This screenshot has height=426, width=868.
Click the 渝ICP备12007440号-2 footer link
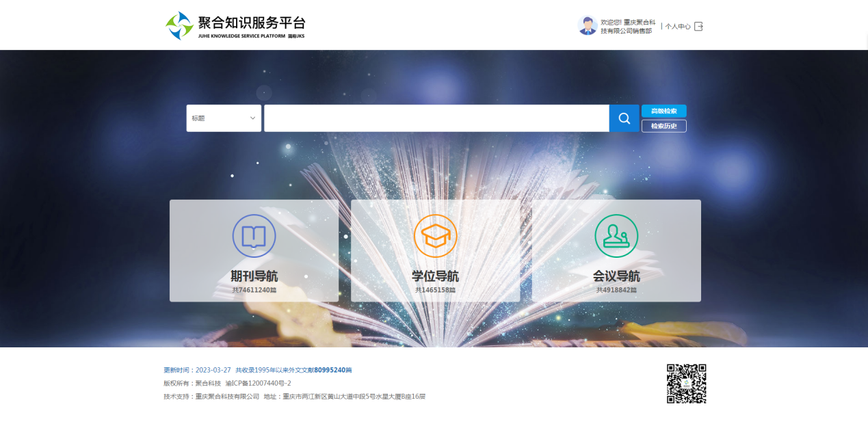(258, 383)
